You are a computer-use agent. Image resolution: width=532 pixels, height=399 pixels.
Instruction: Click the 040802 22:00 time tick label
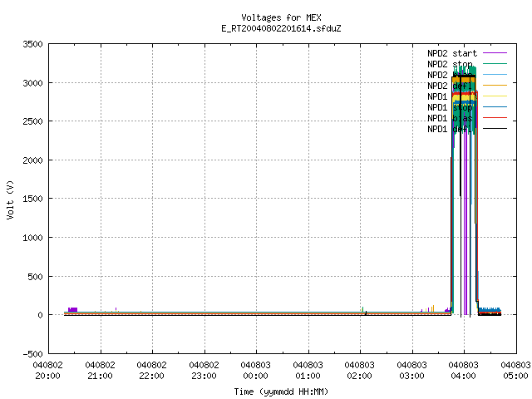151,371
